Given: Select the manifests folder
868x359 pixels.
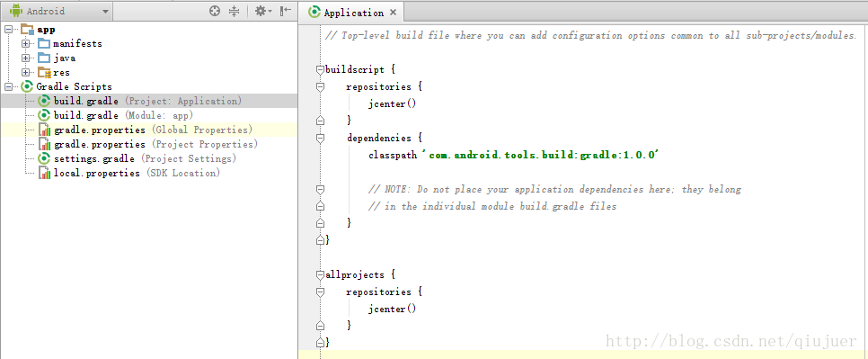Looking at the screenshot, I should [77, 44].
